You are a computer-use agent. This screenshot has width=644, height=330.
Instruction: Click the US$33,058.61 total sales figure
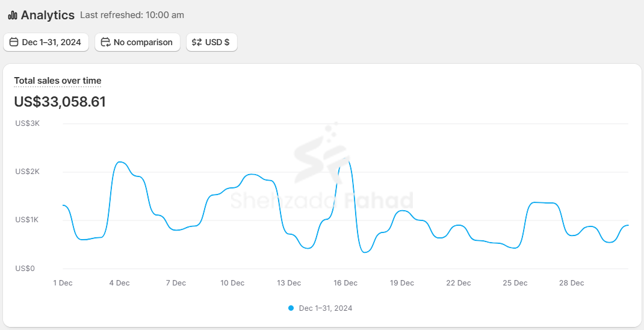coord(60,102)
